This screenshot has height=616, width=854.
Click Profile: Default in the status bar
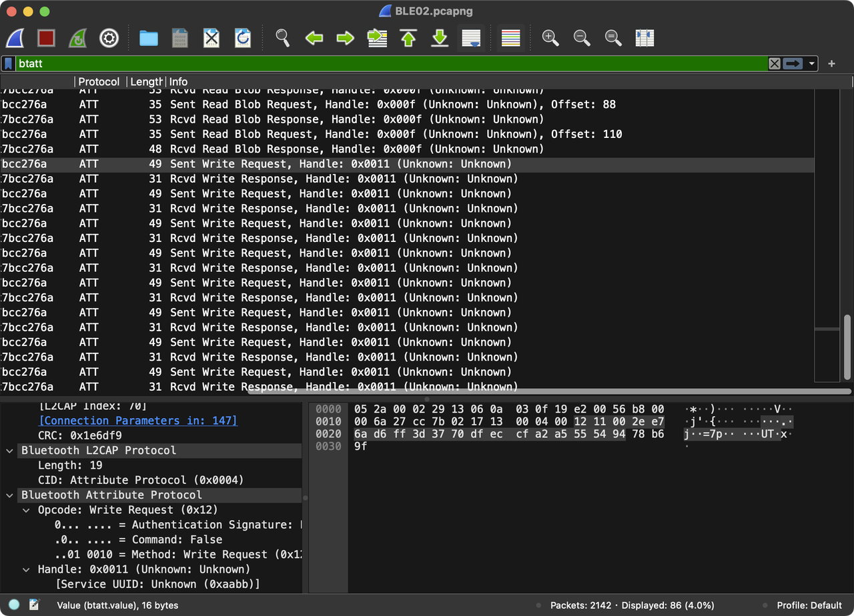point(809,605)
